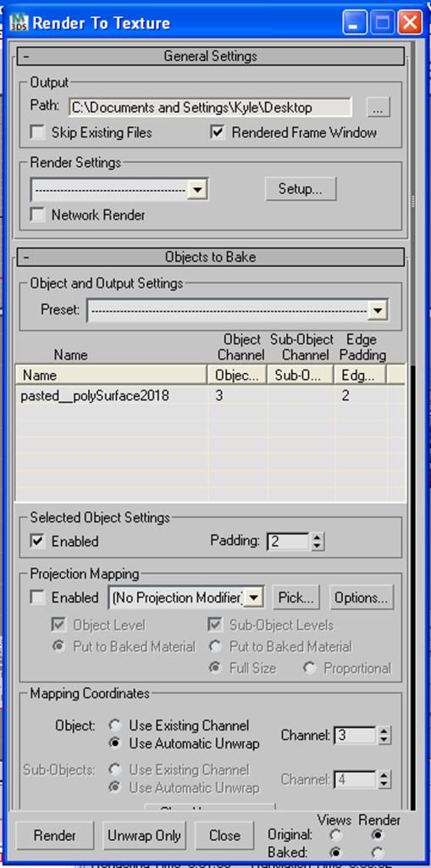This screenshot has height=868, width=431.
Task: Decrease Sub-Objects Channel spinner down arrow
Action: click(384, 784)
